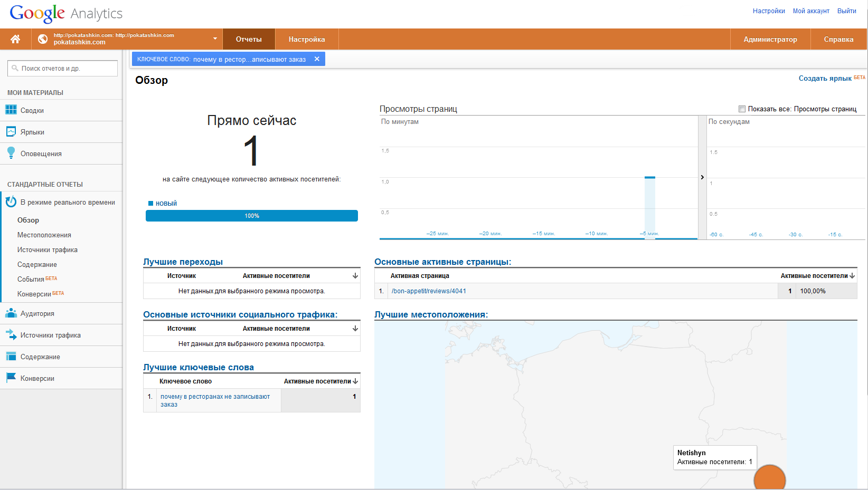Viewport: 868px width, 490px height.
Task: Open the Ярлыки shortcuts icon
Action: coord(11,131)
